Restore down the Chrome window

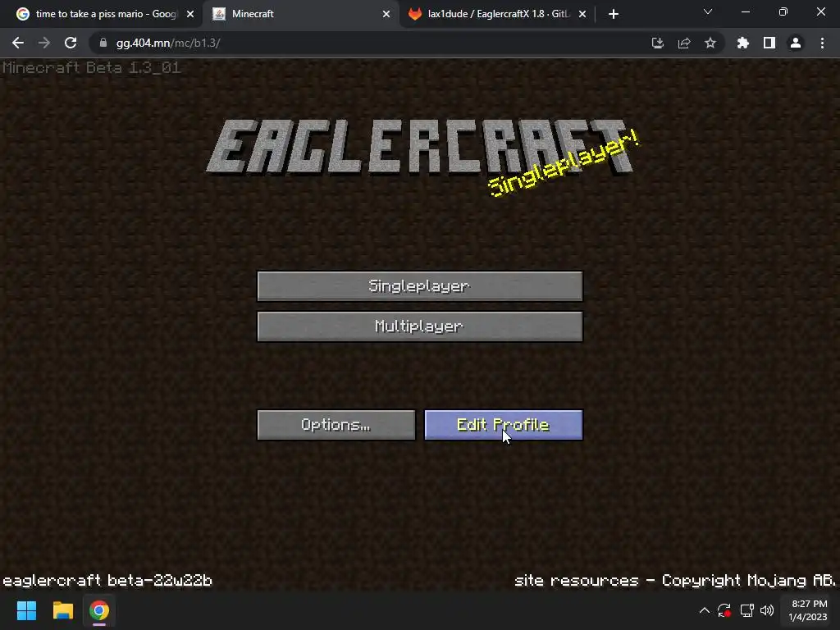point(783,11)
